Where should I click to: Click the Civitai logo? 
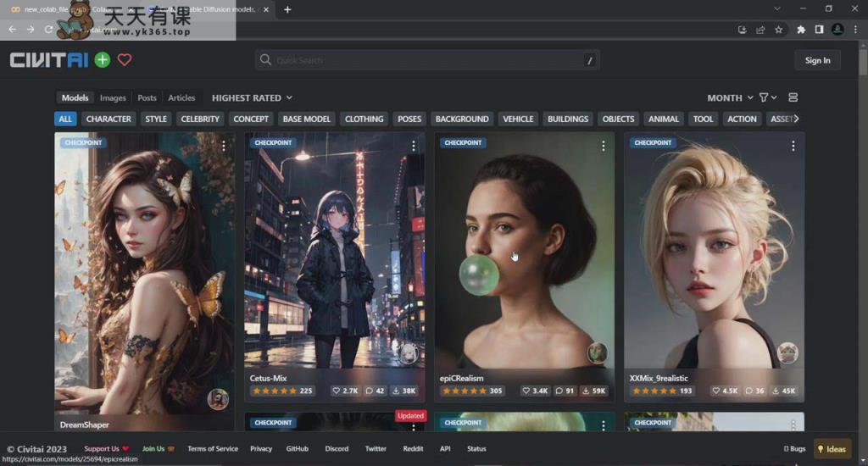pyautogui.click(x=48, y=60)
